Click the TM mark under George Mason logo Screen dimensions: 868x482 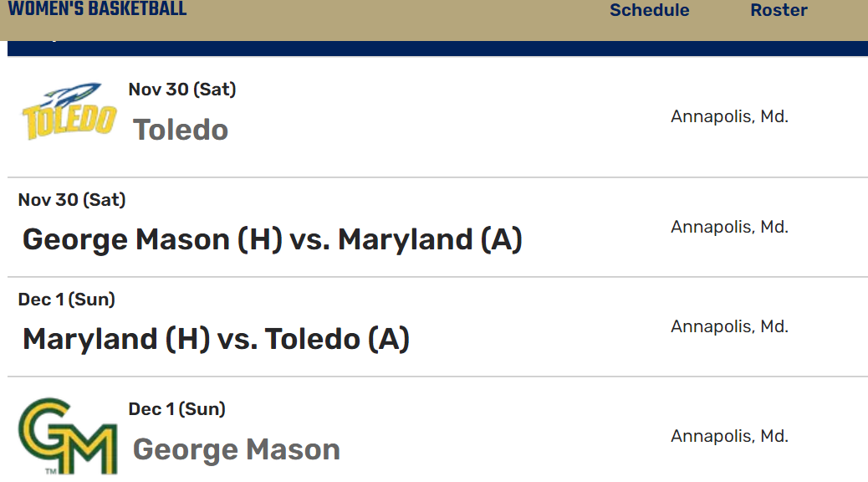click(50, 472)
